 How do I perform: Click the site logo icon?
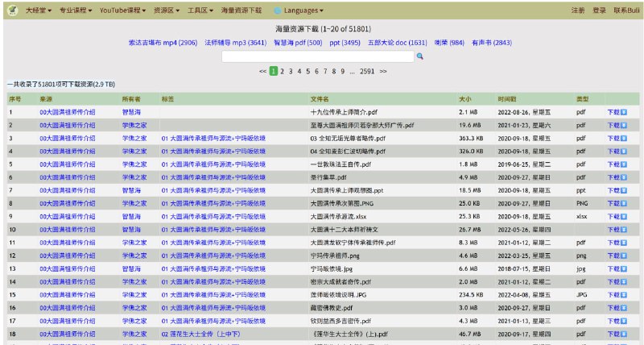click(x=13, y=10)
